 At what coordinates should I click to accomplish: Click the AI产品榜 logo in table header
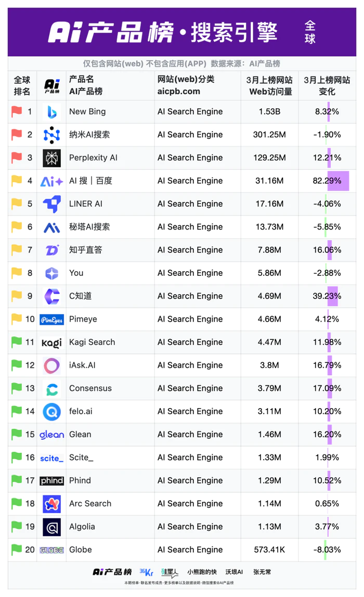coord(51,86)
